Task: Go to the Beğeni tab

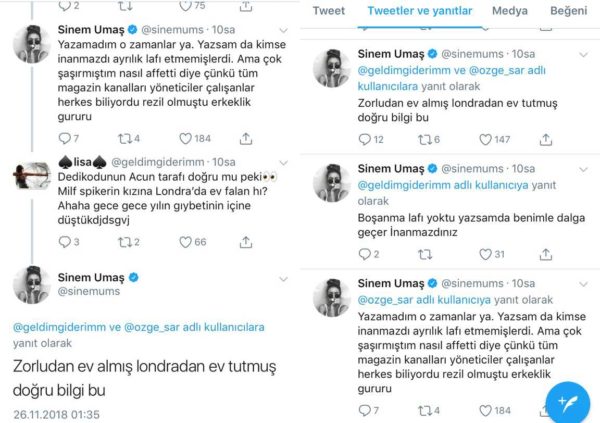Action: point(572,11)
